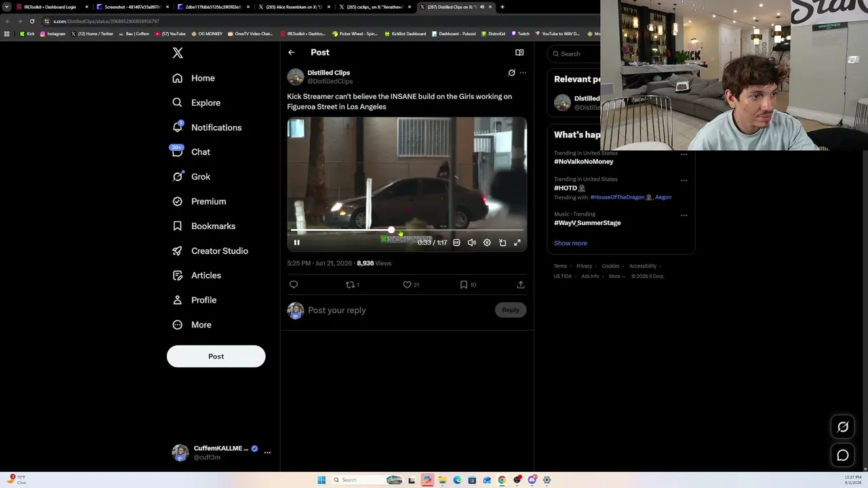Open Discord from the taskbar
Viewport: 868px width, 488px height.
pos(532,480)
